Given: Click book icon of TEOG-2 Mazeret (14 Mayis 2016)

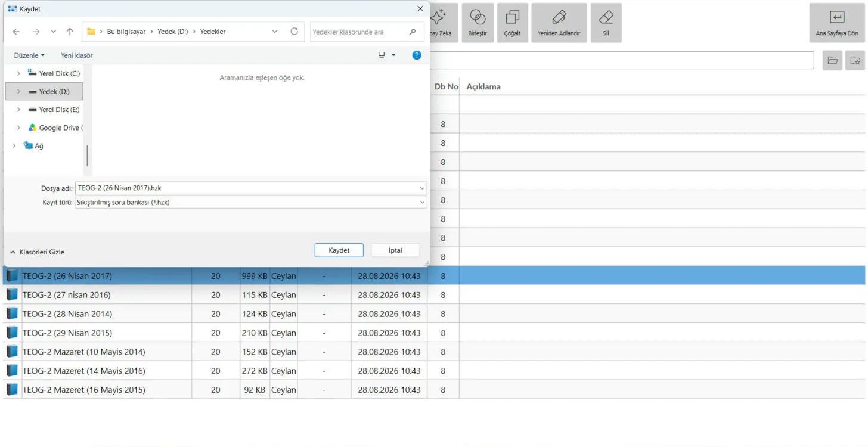Looking at the screenshot, I should pos(12,371).
